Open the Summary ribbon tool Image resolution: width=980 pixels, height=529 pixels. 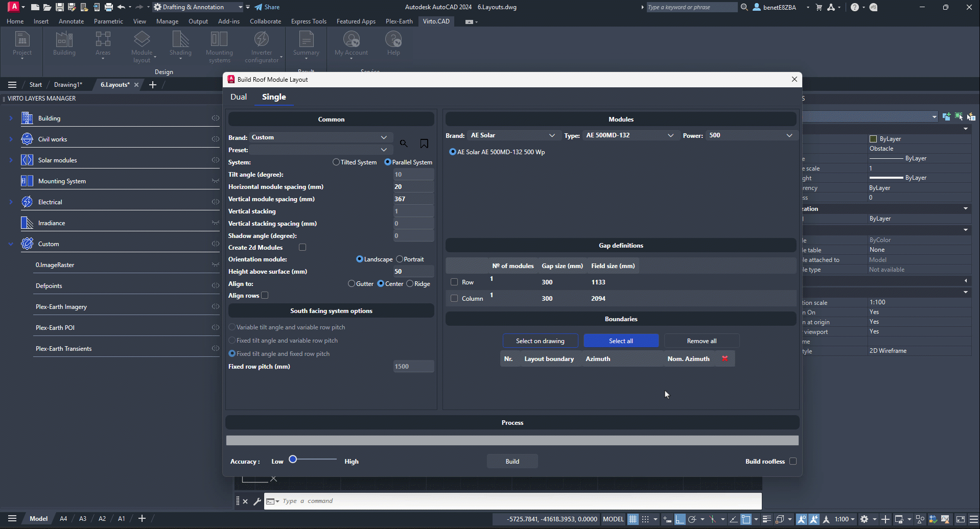306,44
